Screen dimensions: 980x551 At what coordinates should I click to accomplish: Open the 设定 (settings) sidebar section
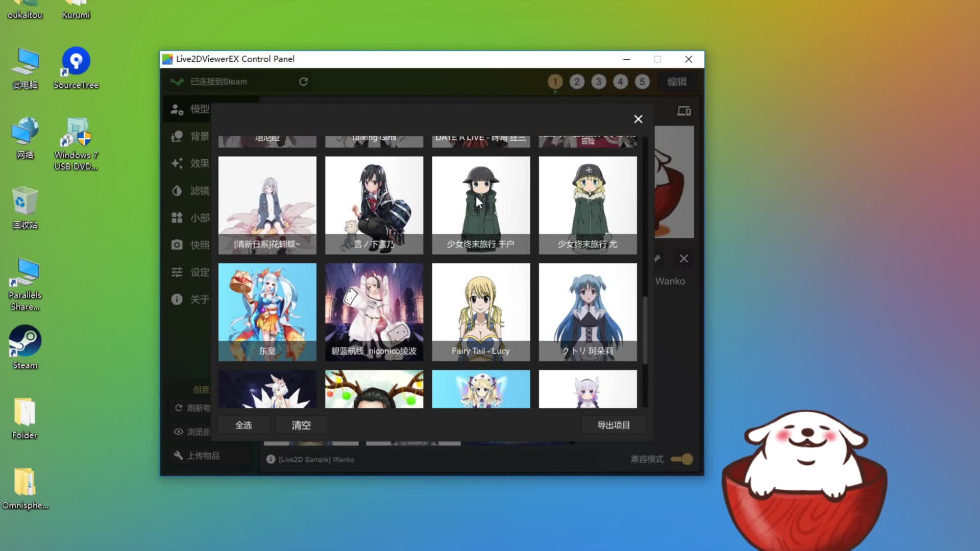(x=190, y=272)
